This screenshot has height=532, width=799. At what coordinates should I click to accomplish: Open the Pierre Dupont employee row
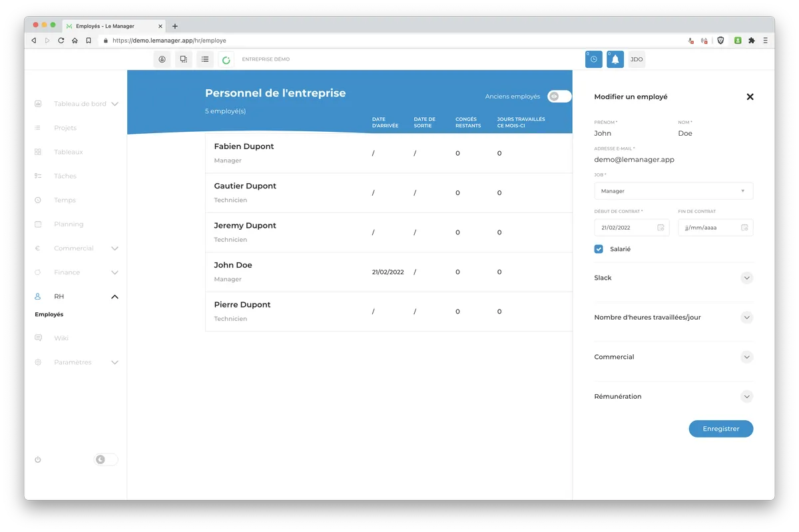coord(389,312)
